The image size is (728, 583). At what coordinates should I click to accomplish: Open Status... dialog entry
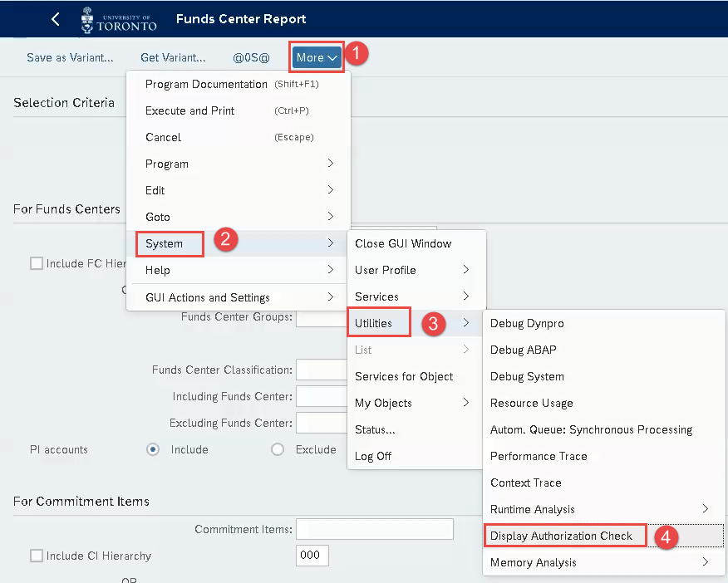416,429
